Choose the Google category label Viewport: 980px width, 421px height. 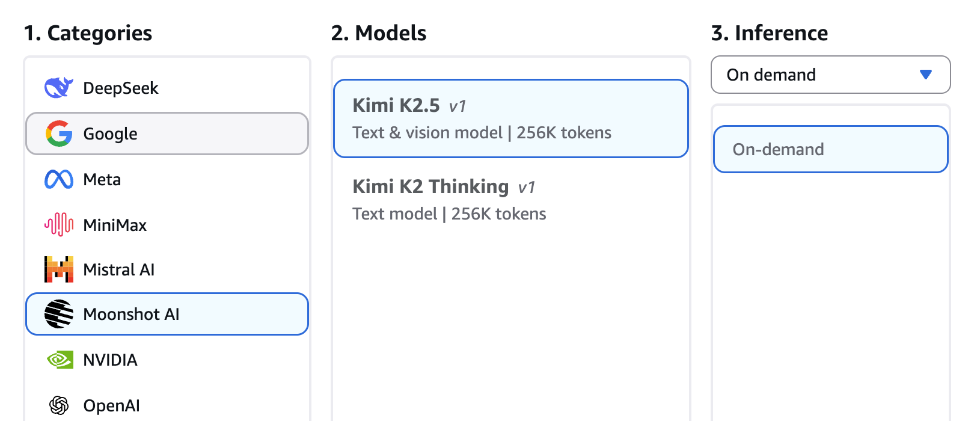tap(110, 134)
